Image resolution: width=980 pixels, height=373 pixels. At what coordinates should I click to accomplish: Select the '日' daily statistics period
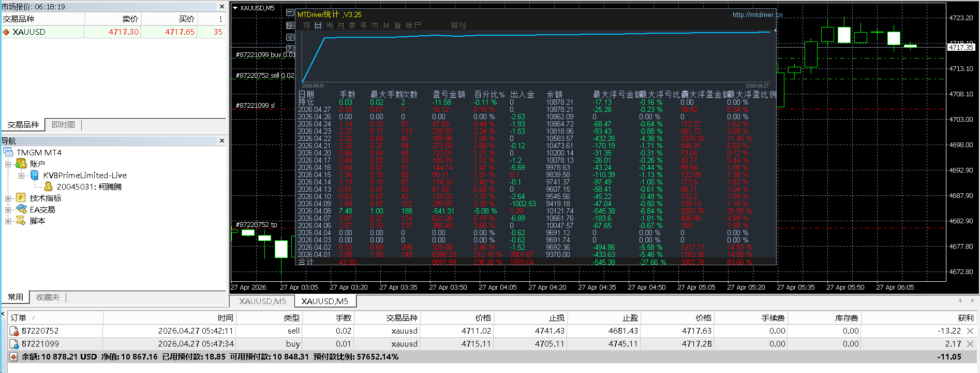[x=318, y=25]
